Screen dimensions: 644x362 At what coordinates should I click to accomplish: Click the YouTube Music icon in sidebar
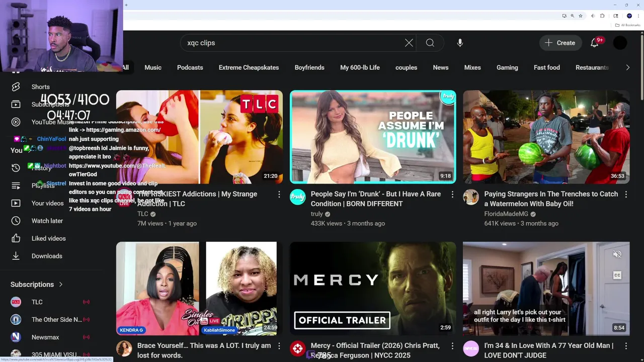[16, 122]
